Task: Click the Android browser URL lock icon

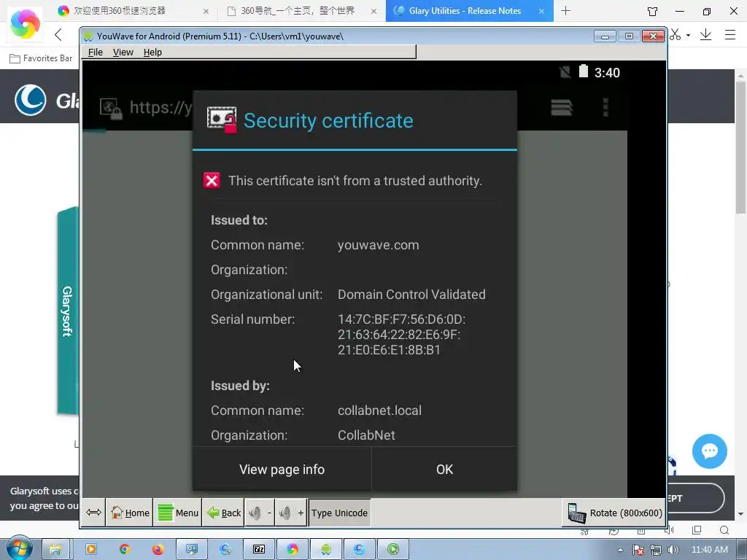Action: [111, 109]
